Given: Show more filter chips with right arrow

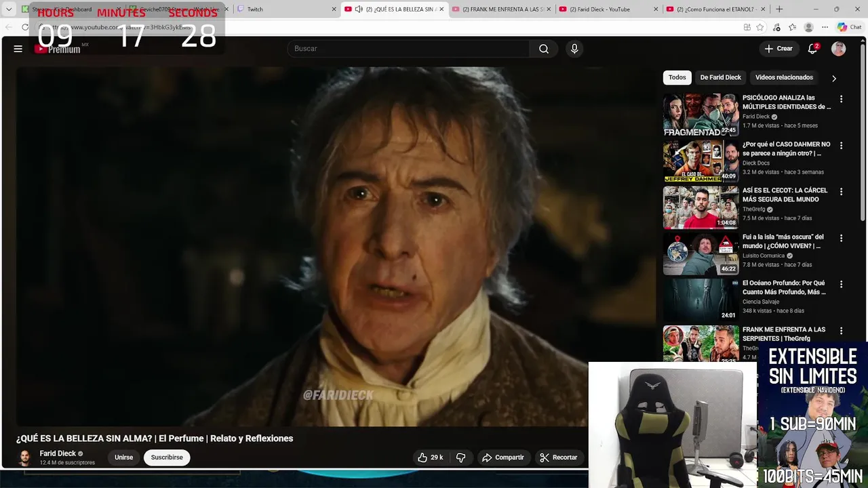Looking at the screenshot, I should point(834,78).
